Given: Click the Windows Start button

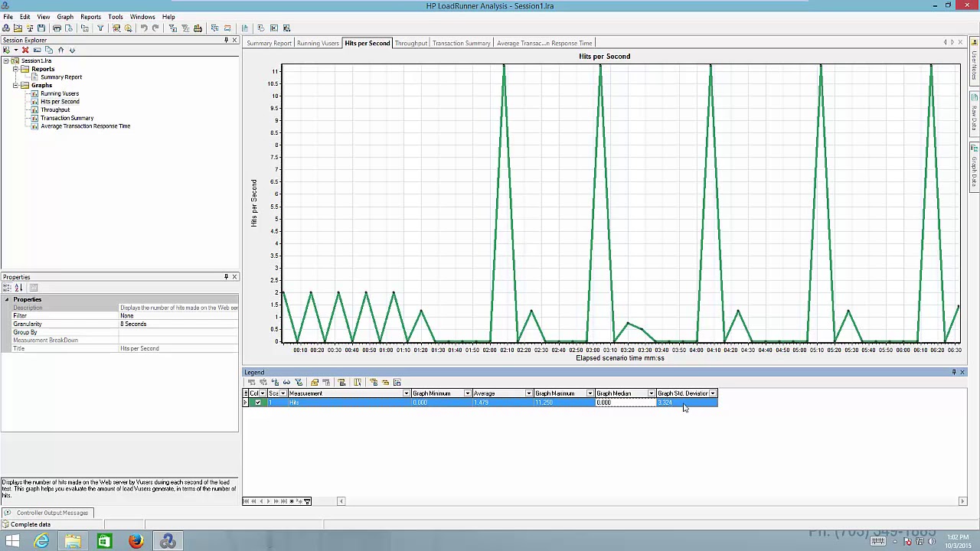Looking at the screenshot, I should (12, 541).
